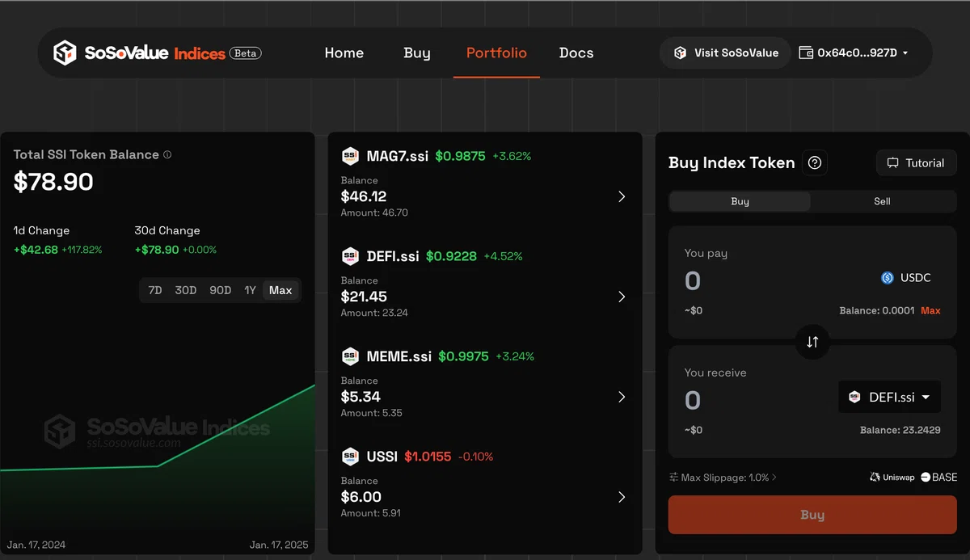This screenshot has height=560, width=970.
Task: Open the DEFI.ssi receive token dropdown
Action: click(x=889, y=397)
